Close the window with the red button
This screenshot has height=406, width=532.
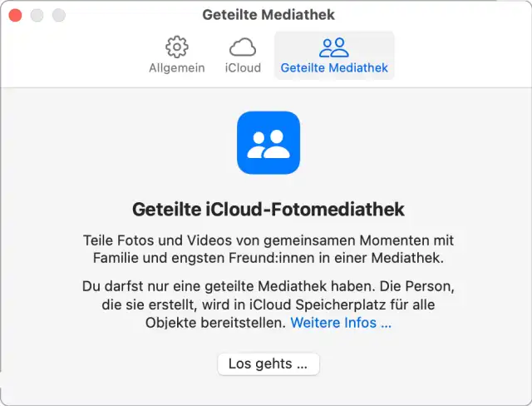(x=17, y=16)
